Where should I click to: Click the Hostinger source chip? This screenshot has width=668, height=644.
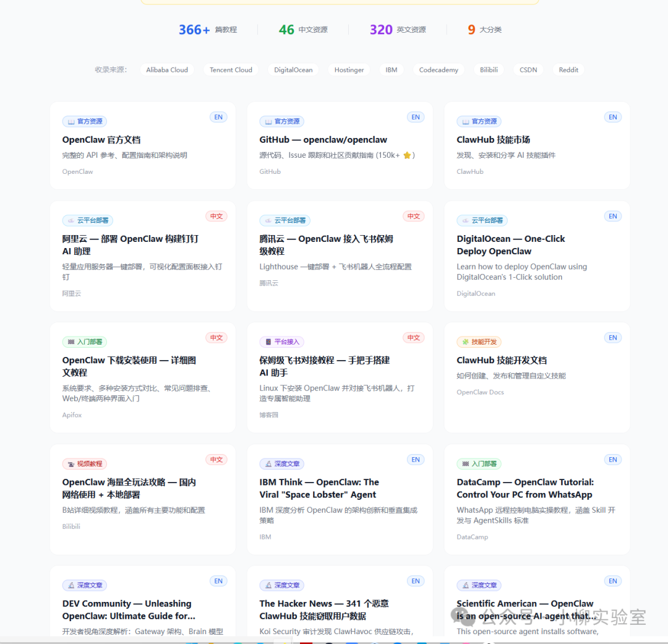(x=349, y=70)
